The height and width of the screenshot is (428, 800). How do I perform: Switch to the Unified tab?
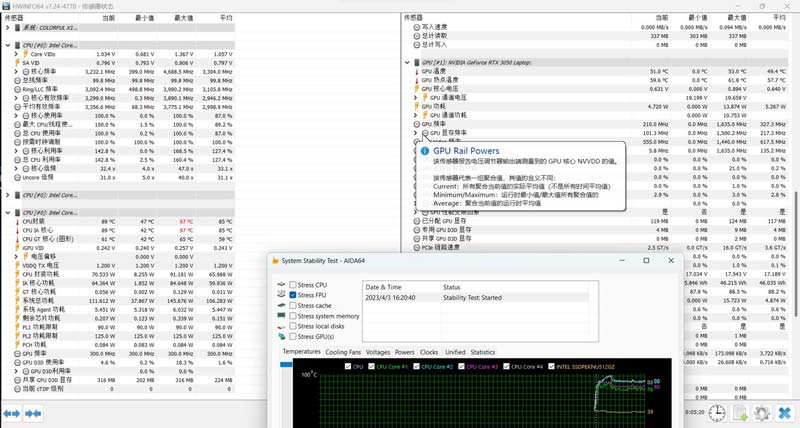coord(455,352)
